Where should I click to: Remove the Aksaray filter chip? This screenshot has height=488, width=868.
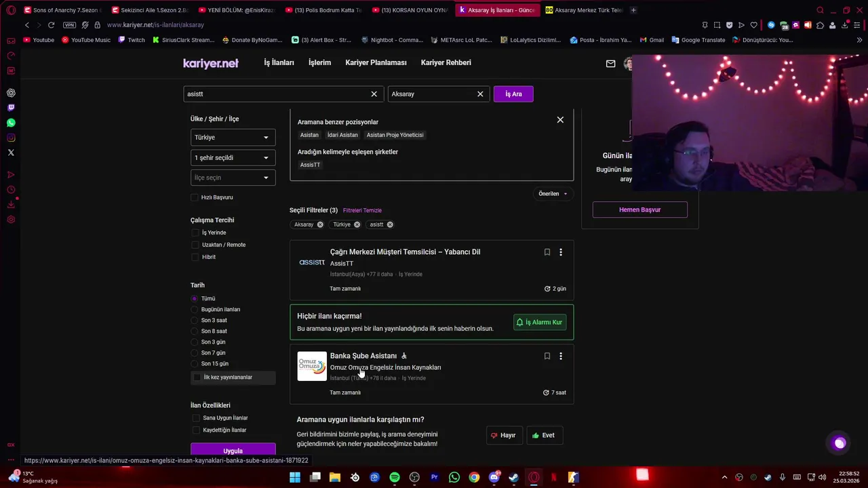tap(320, 224)
